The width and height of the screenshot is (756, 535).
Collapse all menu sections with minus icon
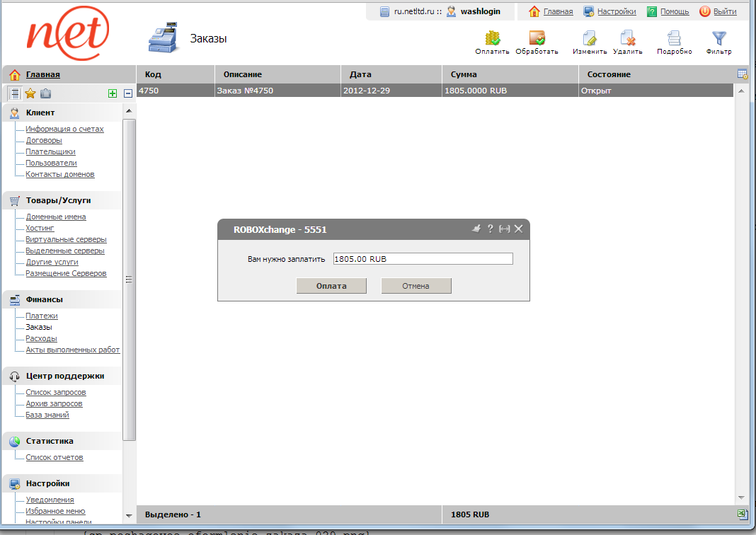128,93
